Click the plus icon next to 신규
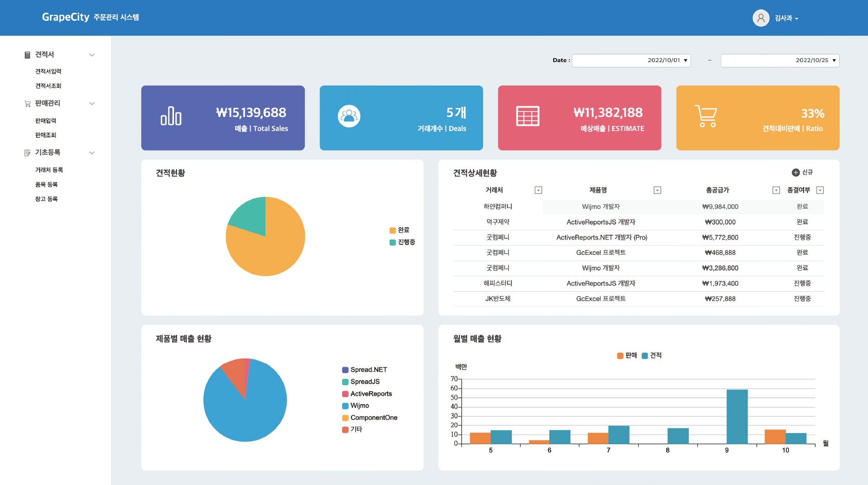 tap(796, 172)
